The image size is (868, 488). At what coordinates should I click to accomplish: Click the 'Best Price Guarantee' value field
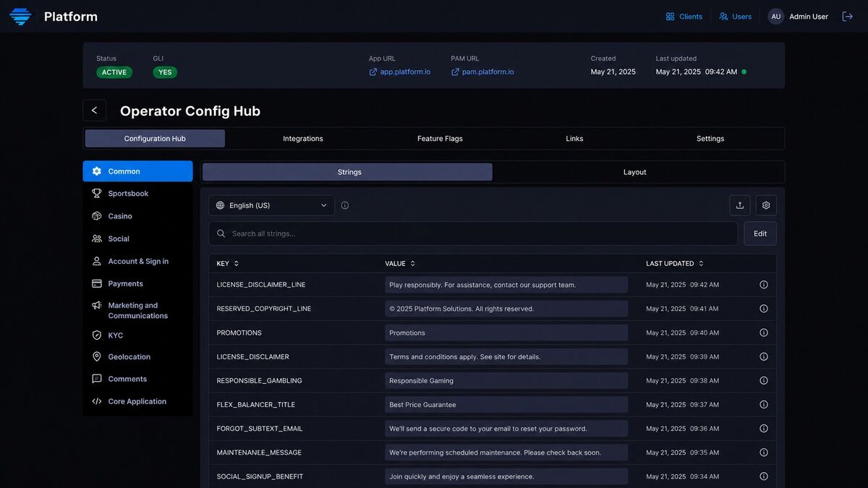coord(506,405)
